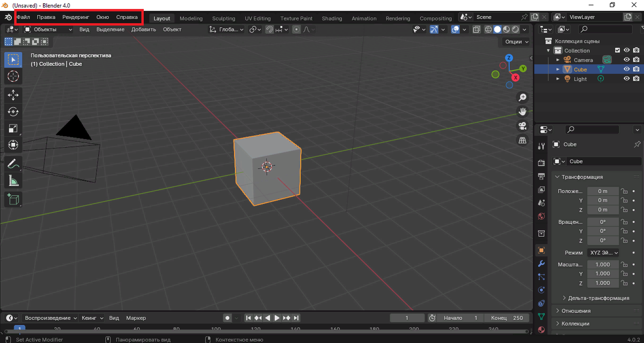The height and width of the screenshot is (343, 644).
Task: Click the Конец end frame field
Action: (x=507, y=318)
